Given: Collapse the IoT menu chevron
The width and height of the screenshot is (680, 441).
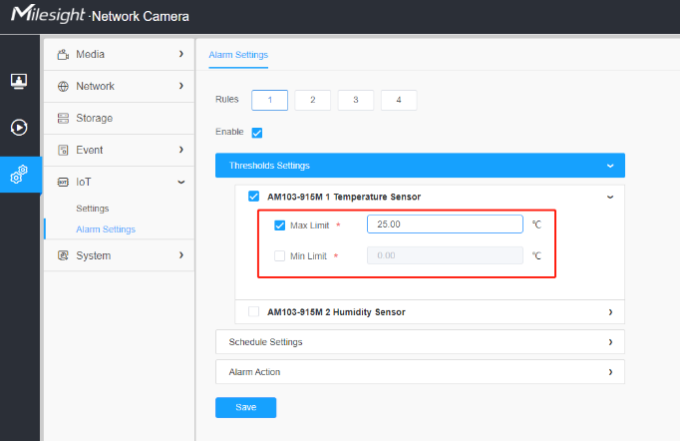Looking at the screenshot, I should 181,182.
